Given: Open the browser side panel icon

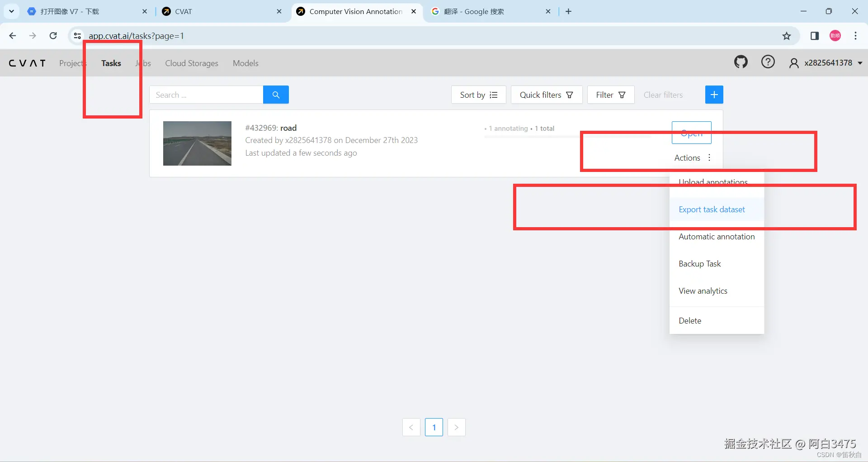Looking at the screenshot, I should (x=815, y=36).
